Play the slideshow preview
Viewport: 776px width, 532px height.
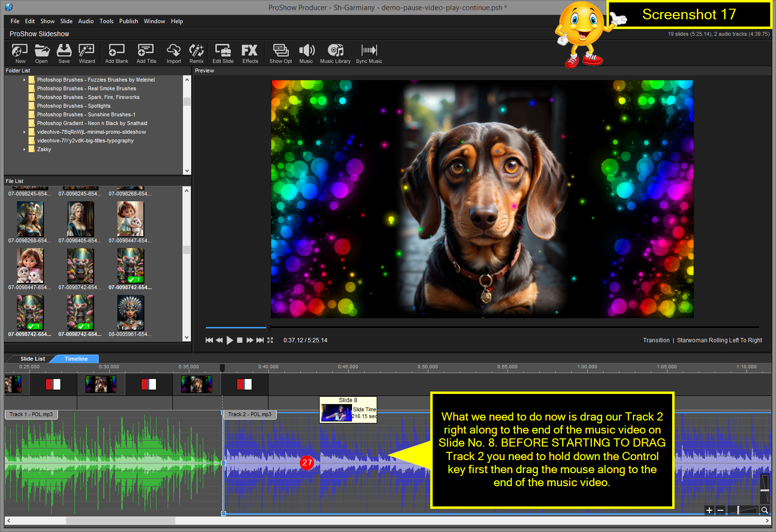[x=230, y=340]
